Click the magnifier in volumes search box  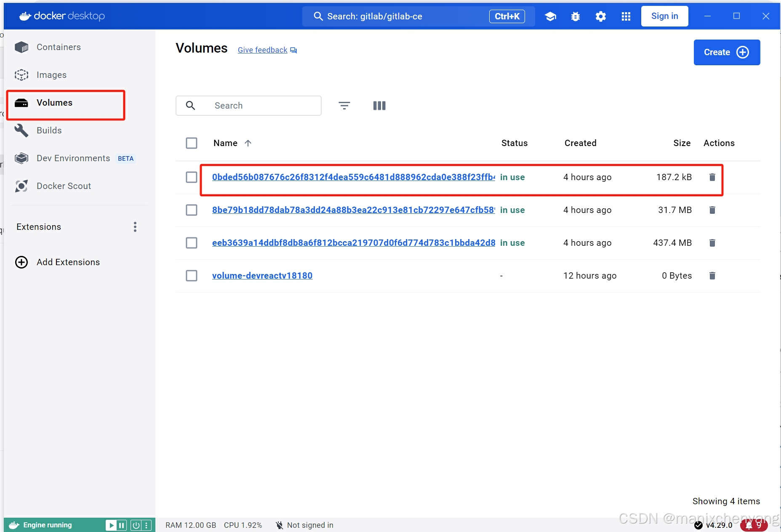(x=190, y=106)
